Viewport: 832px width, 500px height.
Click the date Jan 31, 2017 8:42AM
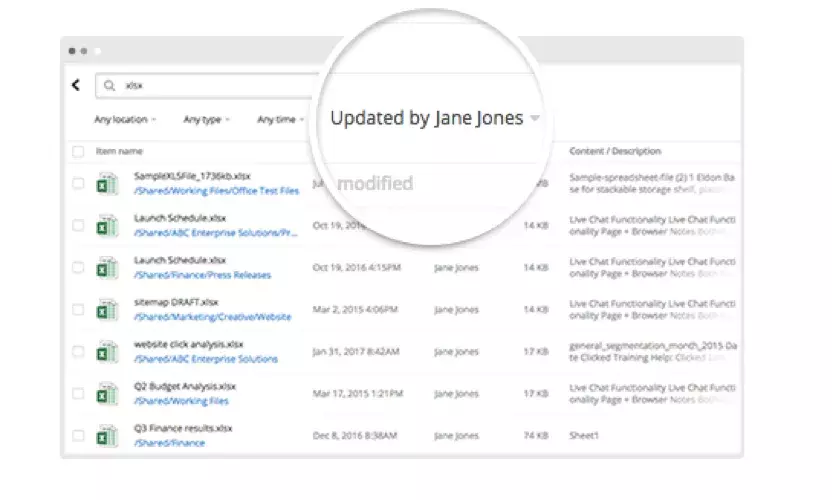coord(356,351)
